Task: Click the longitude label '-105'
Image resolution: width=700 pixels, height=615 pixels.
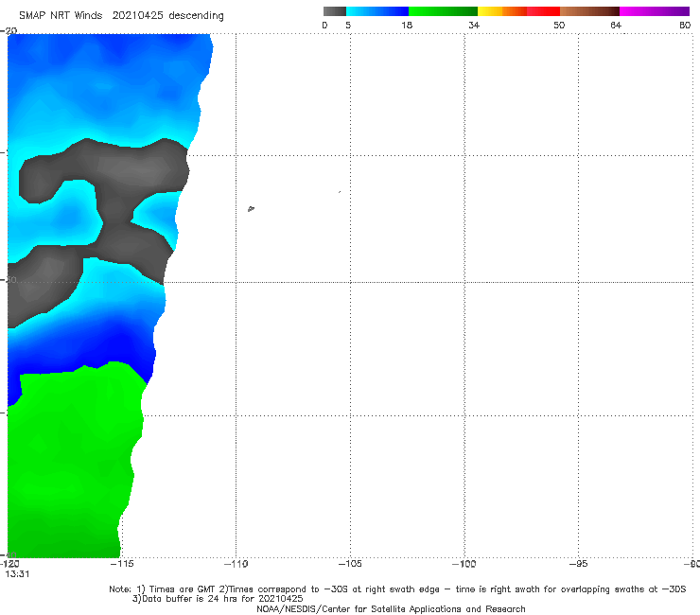Action: point(350,564)
